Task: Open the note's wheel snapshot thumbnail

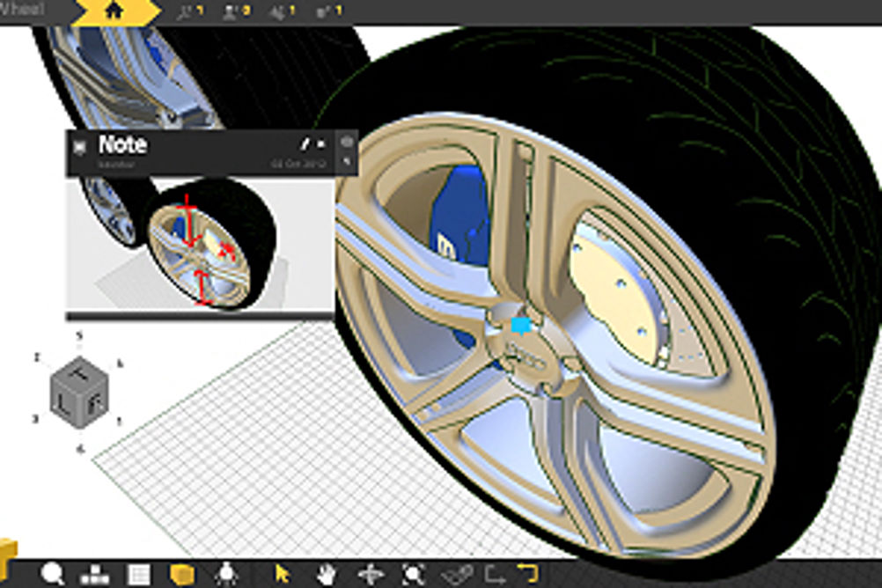Action: coord(200,246)
